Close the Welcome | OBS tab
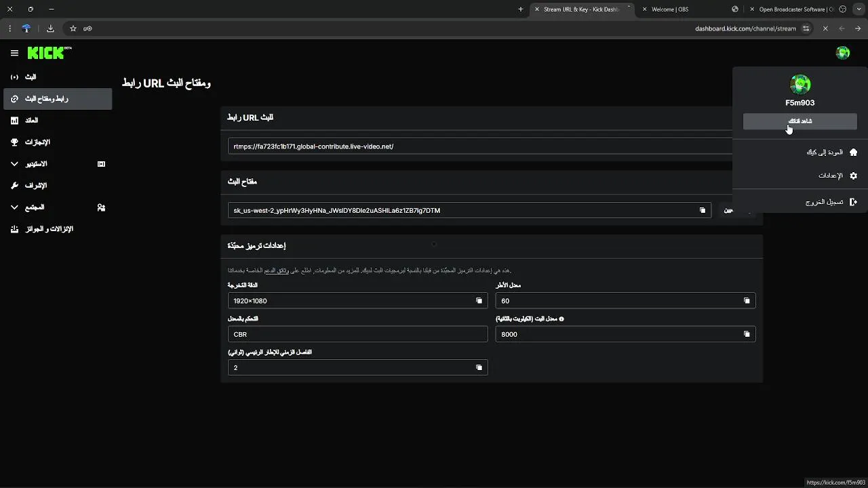This screenshot has width=868, height=488. click(x=644, y=9)
